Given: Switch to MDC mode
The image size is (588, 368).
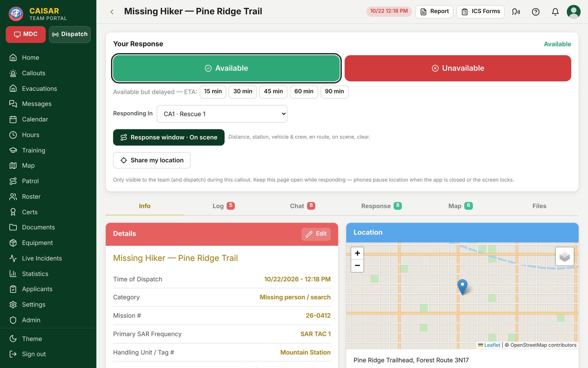Looking at the screenshot, I should coord(26,35).
